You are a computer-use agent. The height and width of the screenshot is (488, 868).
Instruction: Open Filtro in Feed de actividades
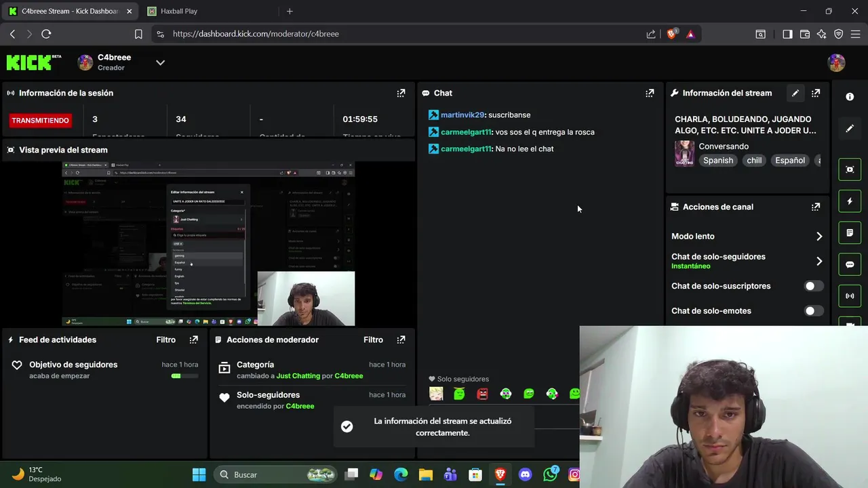point(166,340)
